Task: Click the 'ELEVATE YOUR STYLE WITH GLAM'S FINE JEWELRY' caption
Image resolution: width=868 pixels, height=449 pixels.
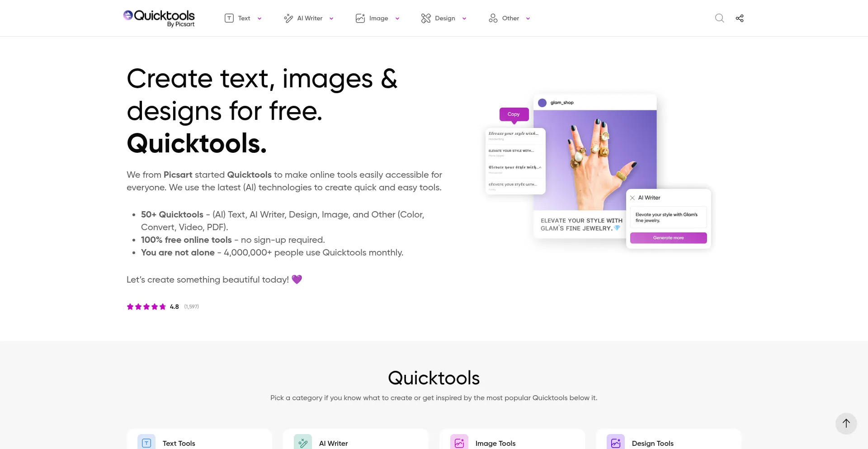Action: 581,224
